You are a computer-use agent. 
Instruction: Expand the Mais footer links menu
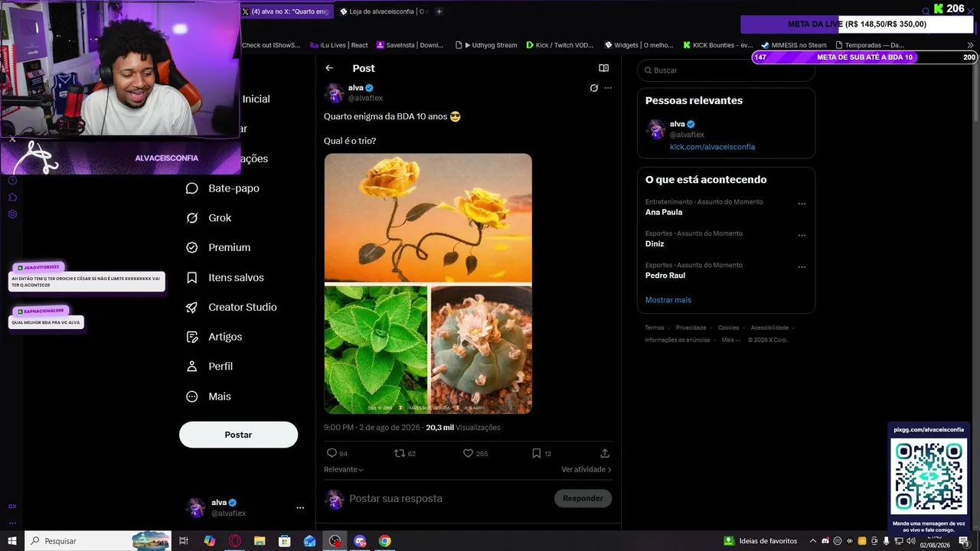pos(731,340)
